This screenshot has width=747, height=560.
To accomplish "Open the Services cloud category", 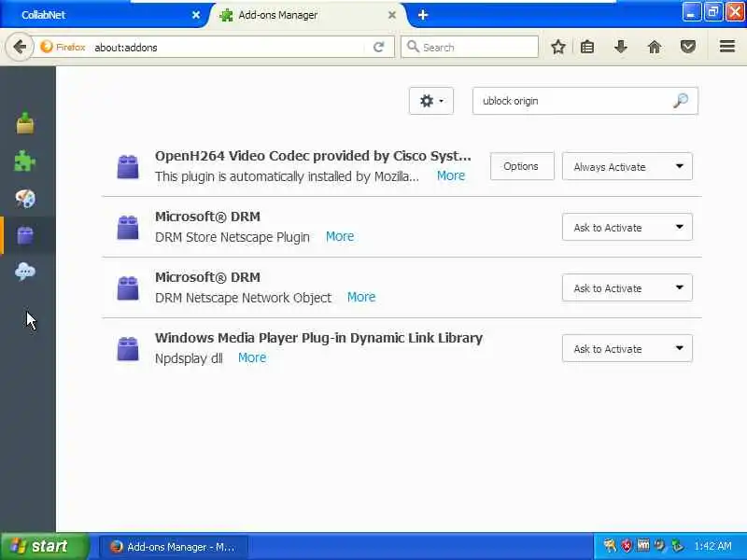I will (25, 272).
